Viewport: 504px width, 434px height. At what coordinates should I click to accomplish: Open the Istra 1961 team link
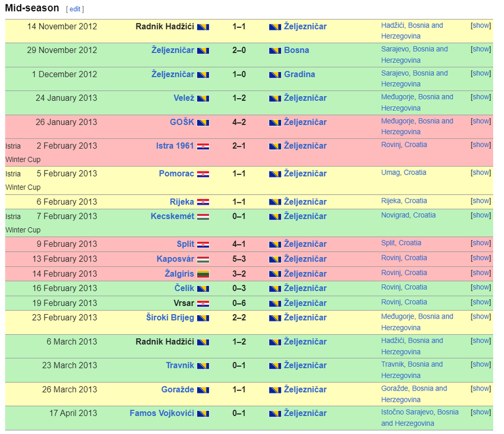point(175,146)
